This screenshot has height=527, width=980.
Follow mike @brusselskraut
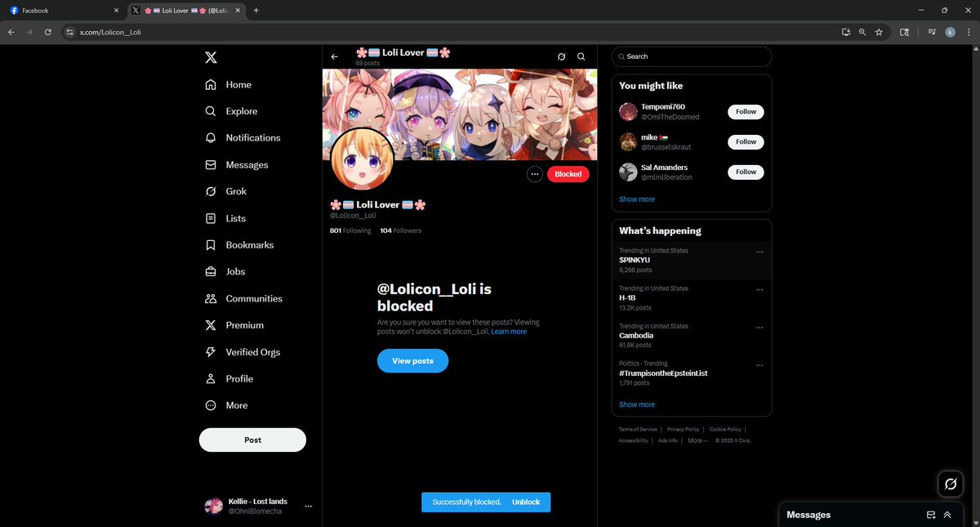coord(746,141)
